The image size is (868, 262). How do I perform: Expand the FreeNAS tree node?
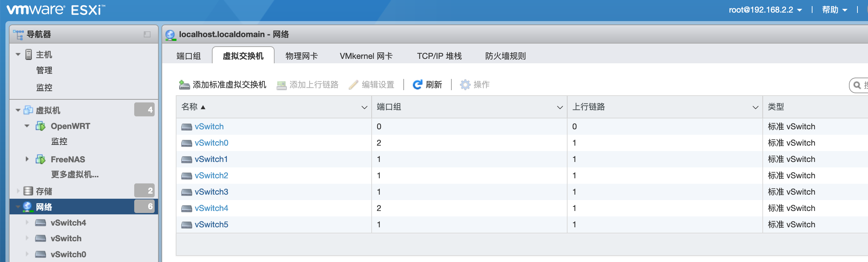(27, 159)
